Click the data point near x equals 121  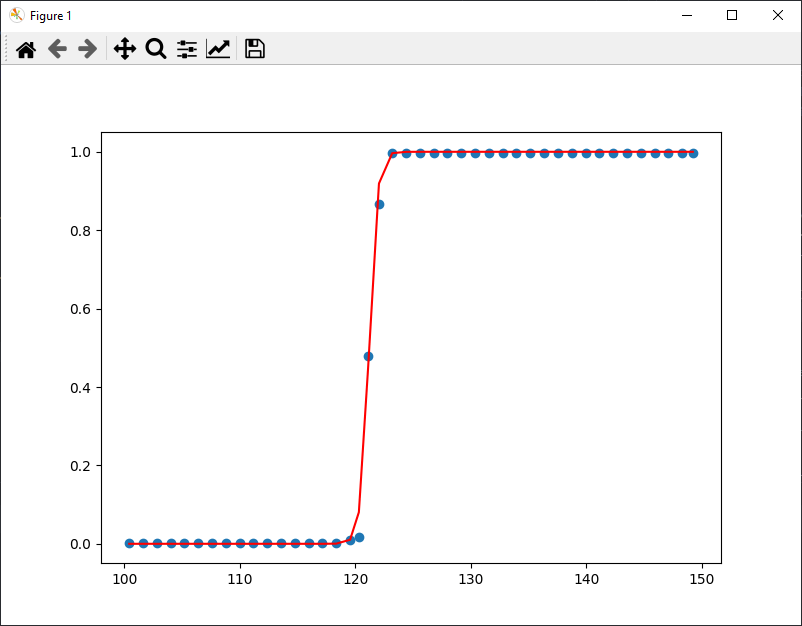pyautogui.click(x=366, y=355)
